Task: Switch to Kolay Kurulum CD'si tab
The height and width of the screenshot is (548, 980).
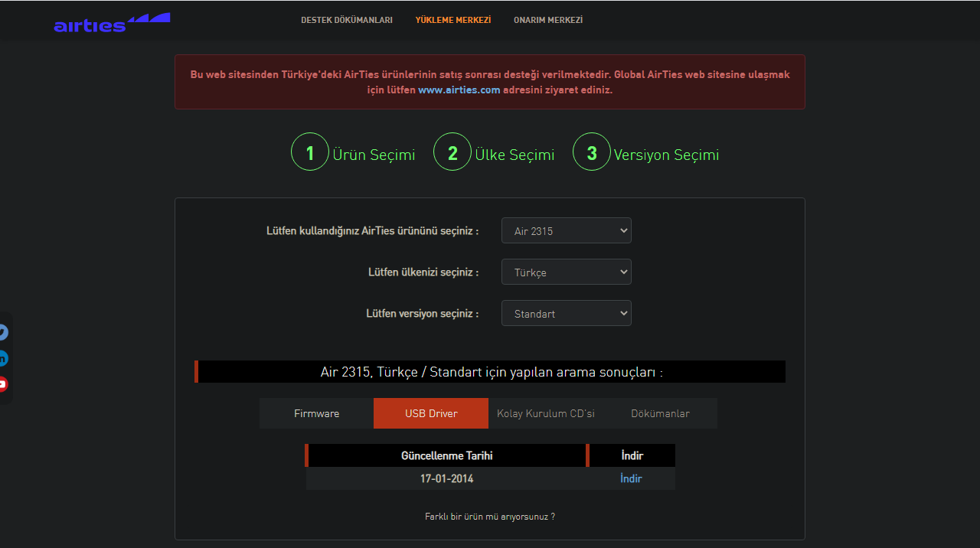Action: pos(546,413)
